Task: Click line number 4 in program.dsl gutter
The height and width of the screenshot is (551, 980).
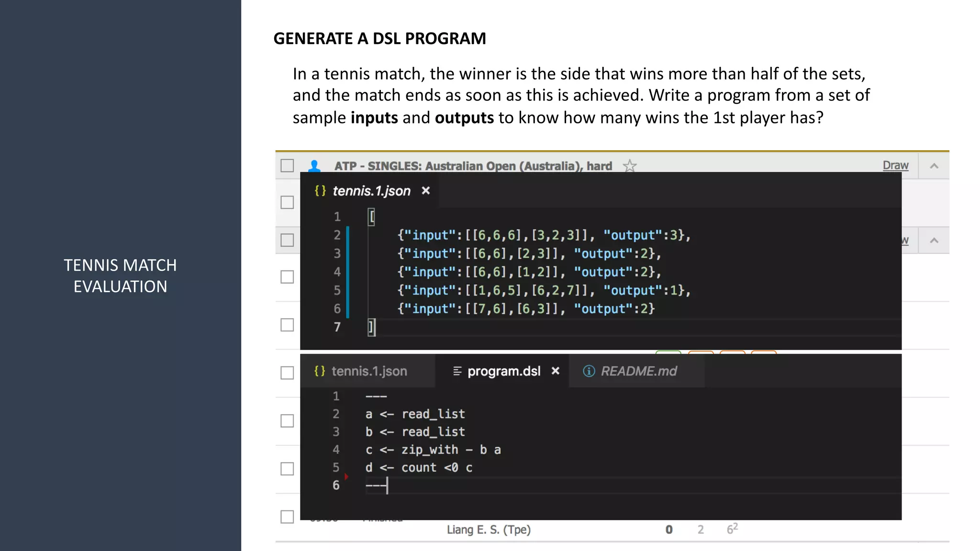Action: tap(336, 450)
